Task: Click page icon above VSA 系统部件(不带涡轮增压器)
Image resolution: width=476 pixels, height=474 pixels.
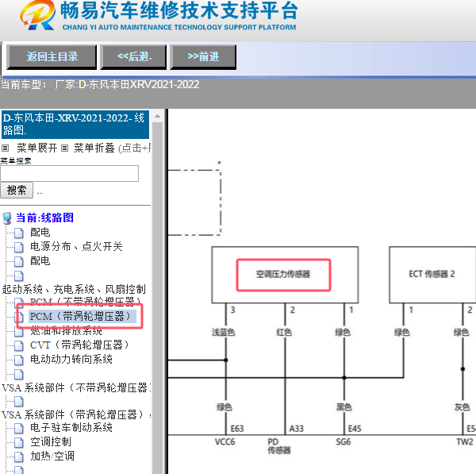Action: (19, 374)
